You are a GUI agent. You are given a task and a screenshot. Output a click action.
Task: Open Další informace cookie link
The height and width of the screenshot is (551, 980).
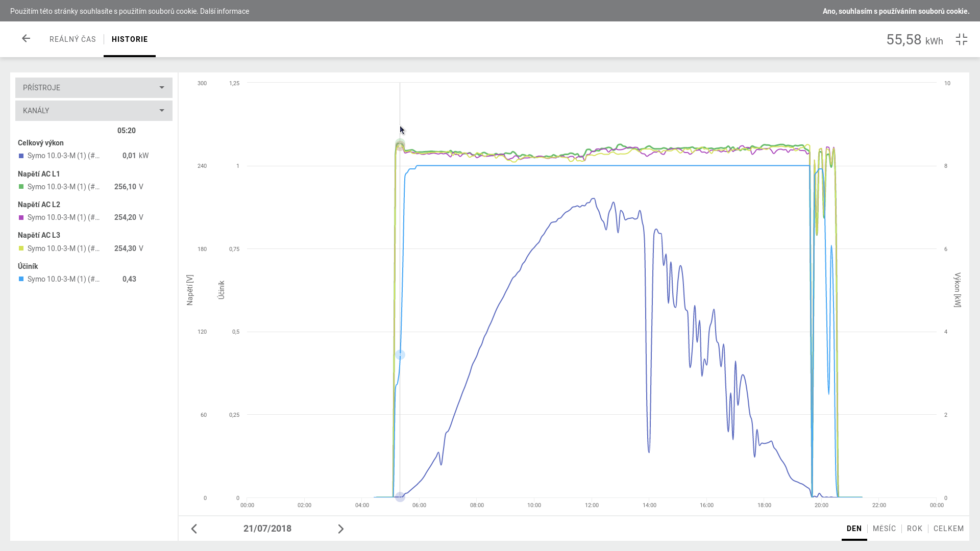click(x=225, y=11)
